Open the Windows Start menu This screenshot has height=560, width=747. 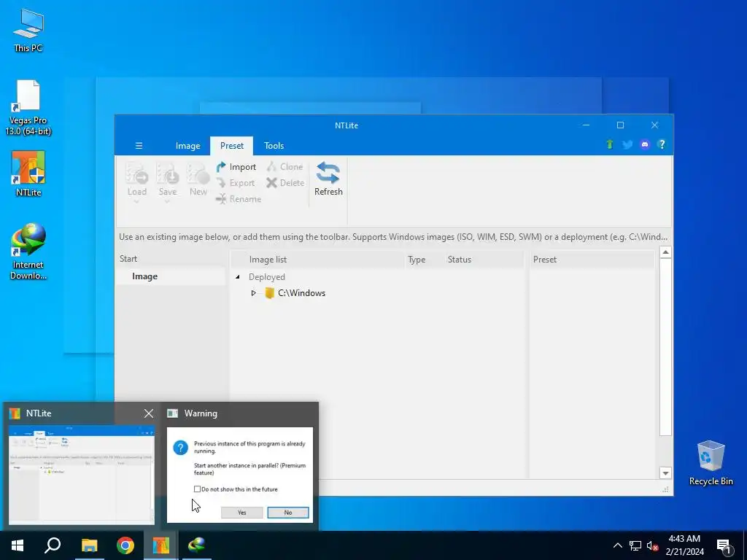[18, 545]
